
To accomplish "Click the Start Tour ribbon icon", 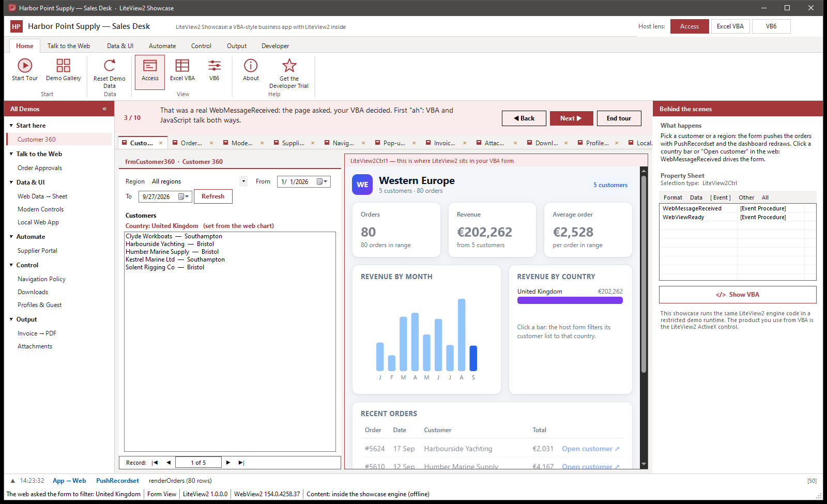I will pyautogui.click(x=25, y=66).
